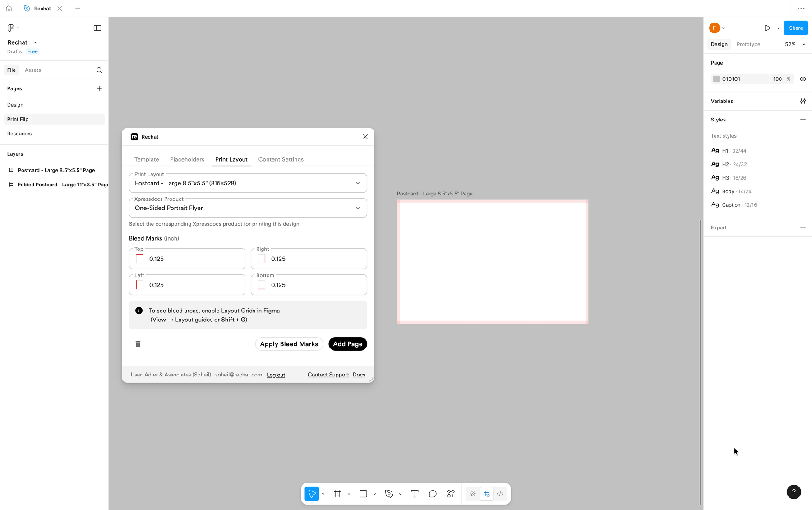Open the Print Layout dropdown
Viewport: 812px width, 510px height.
click(x=248, y=183)
